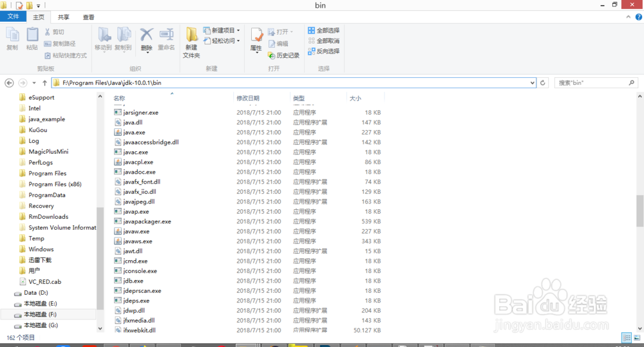
Task: Click the file list vertical scrollbar
Action: (x=640, y=211)
